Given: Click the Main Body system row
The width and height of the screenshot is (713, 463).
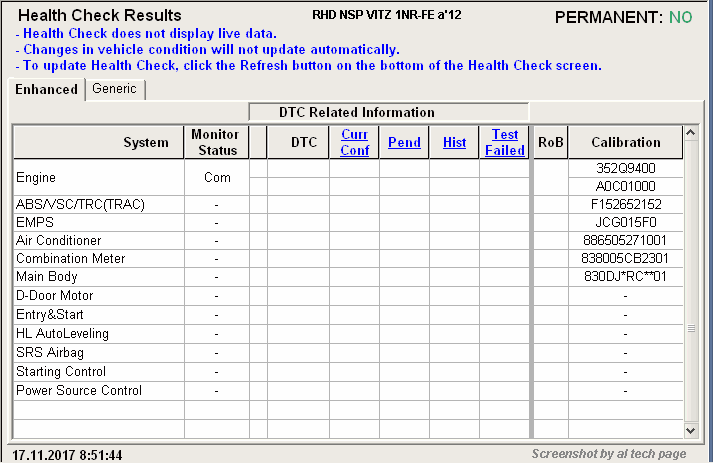Looking at the screenshot, I should (x=47, y=277).
